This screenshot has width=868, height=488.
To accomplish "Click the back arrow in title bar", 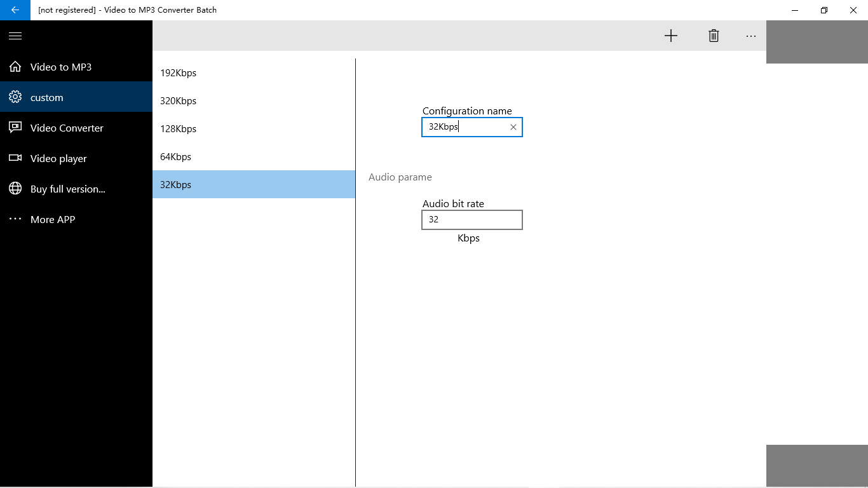I will click(x=15, y=10).
